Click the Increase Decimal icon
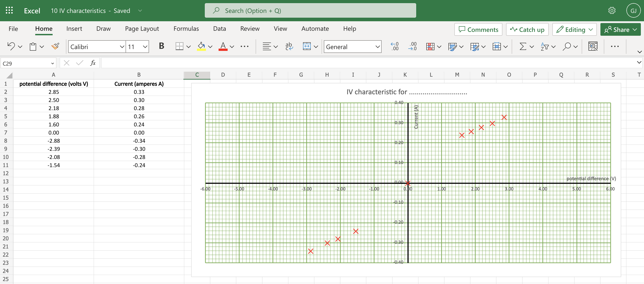The height and width of the screenshot is (284, 644). point(394,47)
